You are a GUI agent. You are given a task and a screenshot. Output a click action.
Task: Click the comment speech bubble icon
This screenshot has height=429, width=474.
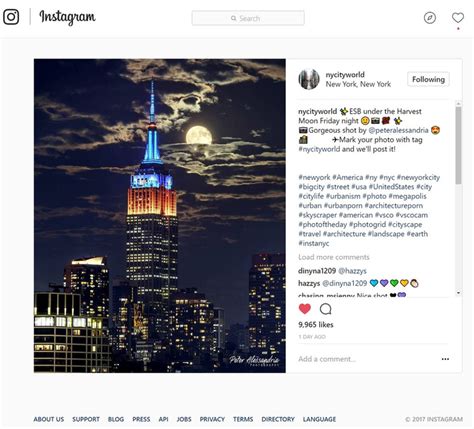(x=325, y=309)
